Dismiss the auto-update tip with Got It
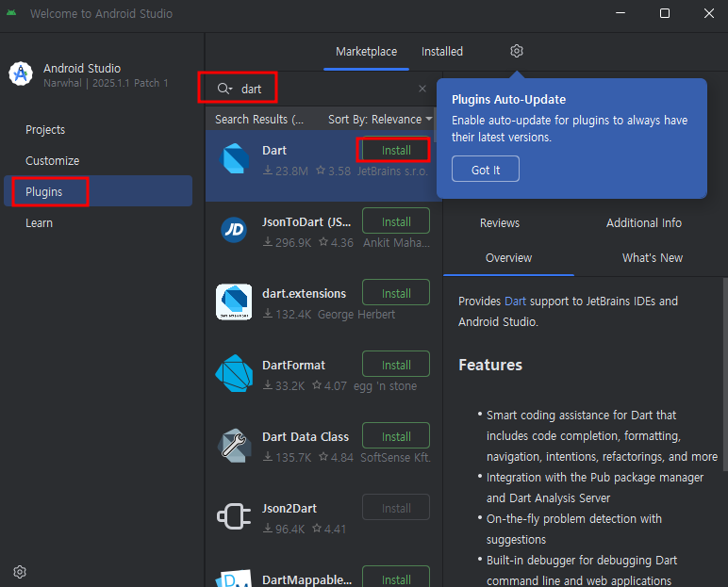This screenshot has width=728, height=587. pyautogui.click(x=486, y=170)
